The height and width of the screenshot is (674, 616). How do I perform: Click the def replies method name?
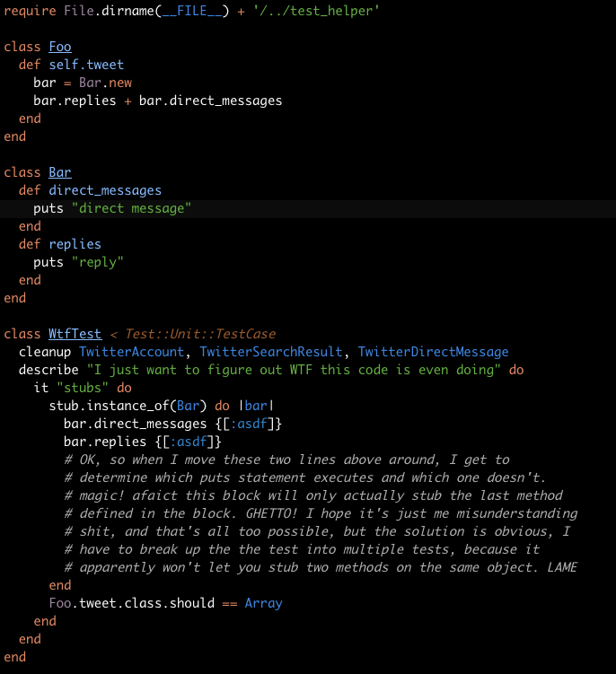[x=75, y=244]
